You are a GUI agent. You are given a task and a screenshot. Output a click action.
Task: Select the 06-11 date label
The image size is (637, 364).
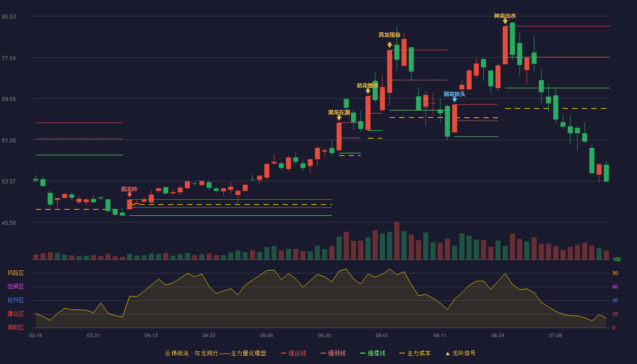[x=440, y=335]
